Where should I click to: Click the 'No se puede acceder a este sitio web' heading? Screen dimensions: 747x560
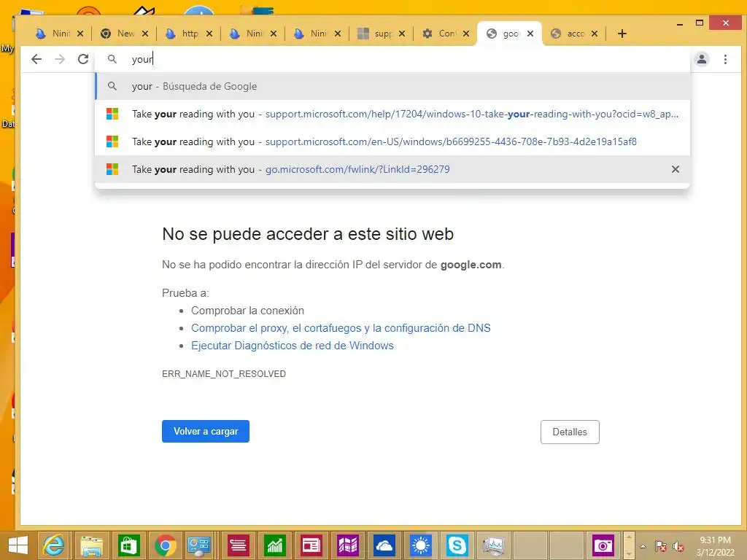pos(308,234)
